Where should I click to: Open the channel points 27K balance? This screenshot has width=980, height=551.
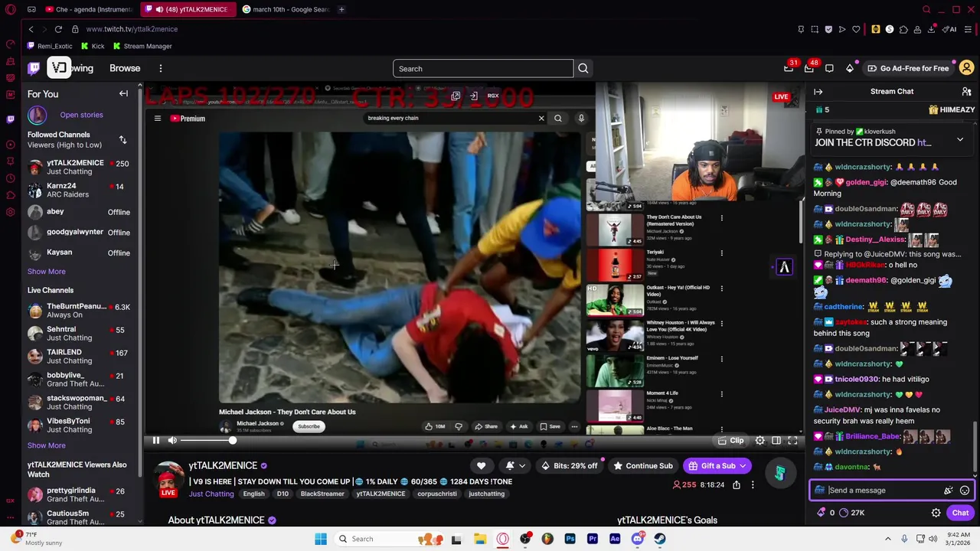coord(852,513)
